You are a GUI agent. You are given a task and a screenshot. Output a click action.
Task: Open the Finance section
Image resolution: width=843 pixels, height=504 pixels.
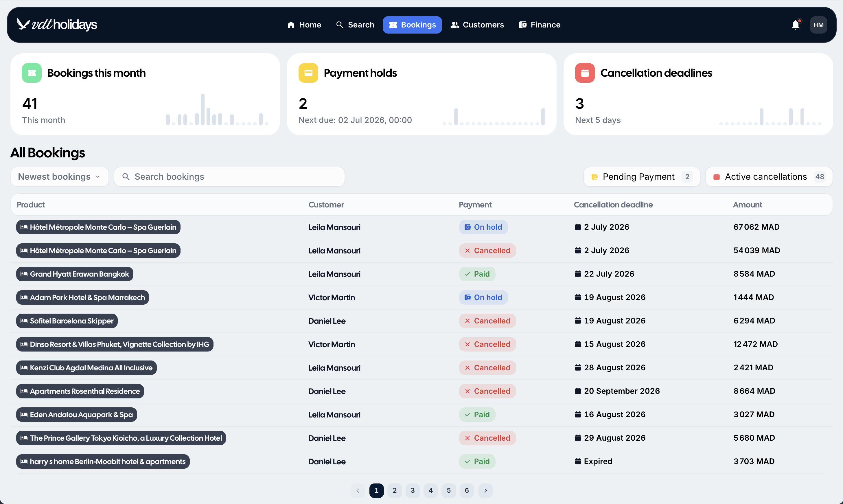pyautogui.click(x=540, y=25)
